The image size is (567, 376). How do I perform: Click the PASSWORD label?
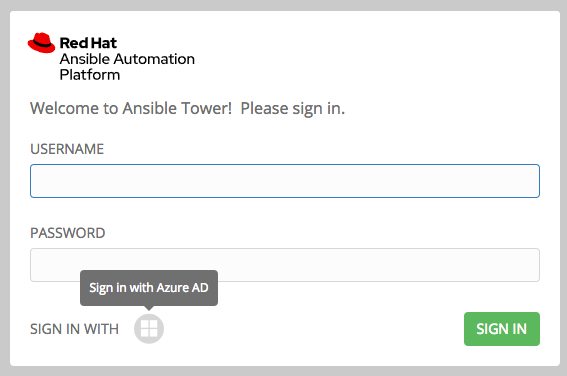[x=68, y=233]
